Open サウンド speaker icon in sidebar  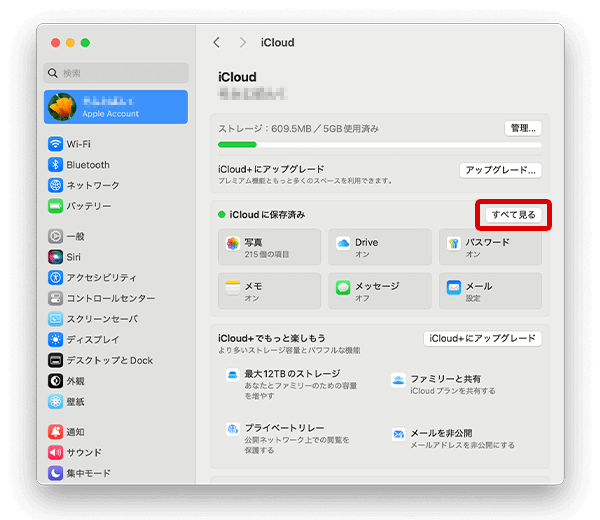55,452
